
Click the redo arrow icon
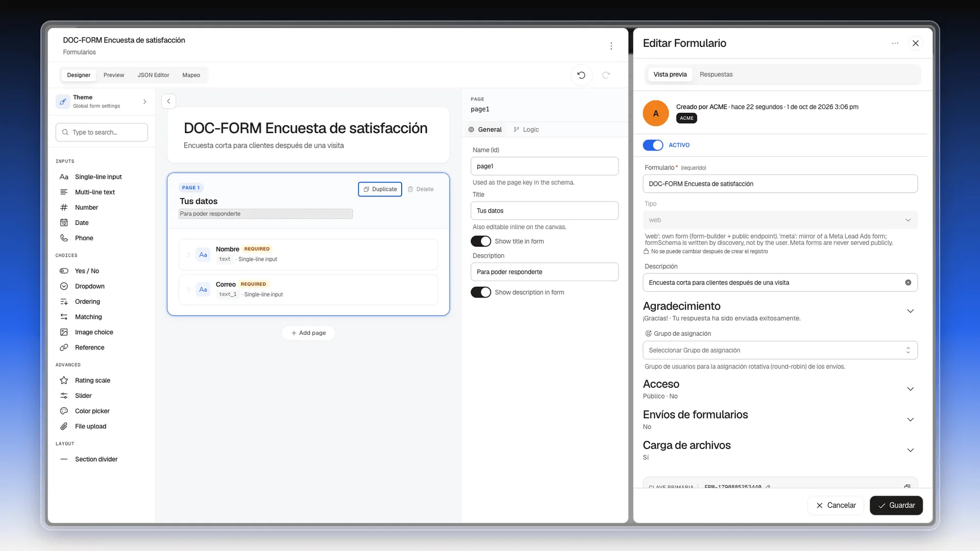click(x=606, y=75)
